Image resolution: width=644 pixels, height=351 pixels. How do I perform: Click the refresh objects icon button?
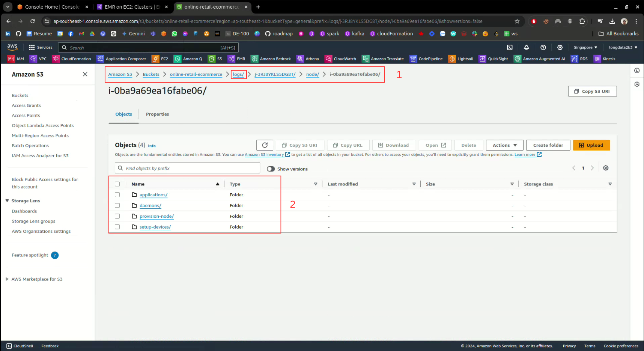pyautogui.click(x=265, y=145)
